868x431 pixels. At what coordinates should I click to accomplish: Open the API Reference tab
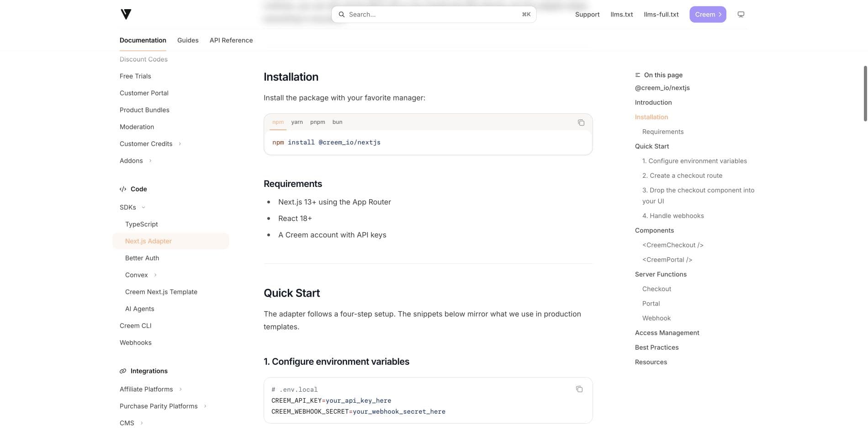pos(231,40)
